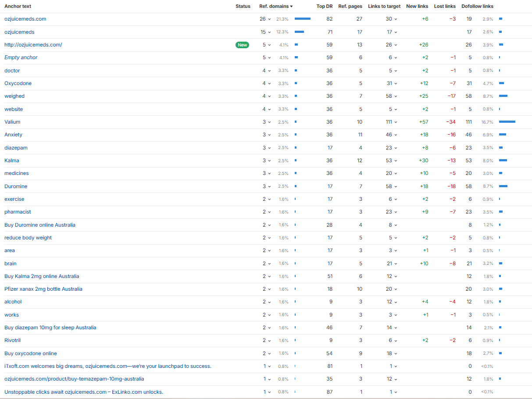
Task: Open the temazepam product URL anchor
Action: coord(74,379)
